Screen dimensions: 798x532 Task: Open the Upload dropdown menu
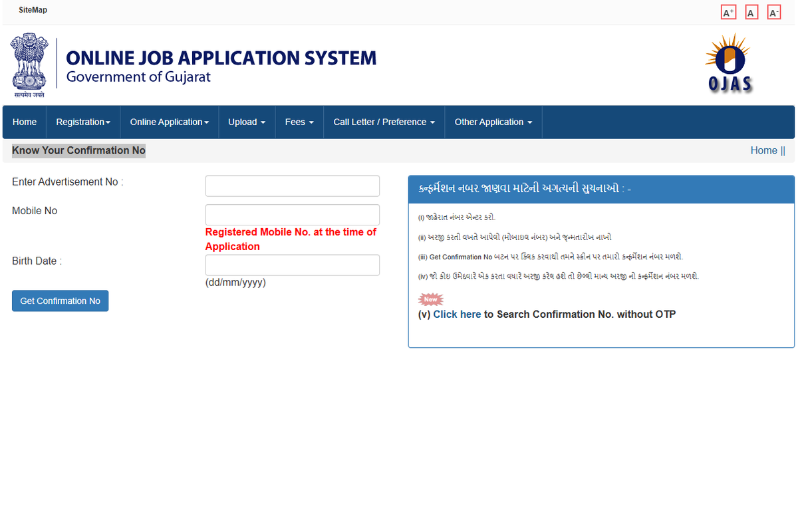coord(247,122)
